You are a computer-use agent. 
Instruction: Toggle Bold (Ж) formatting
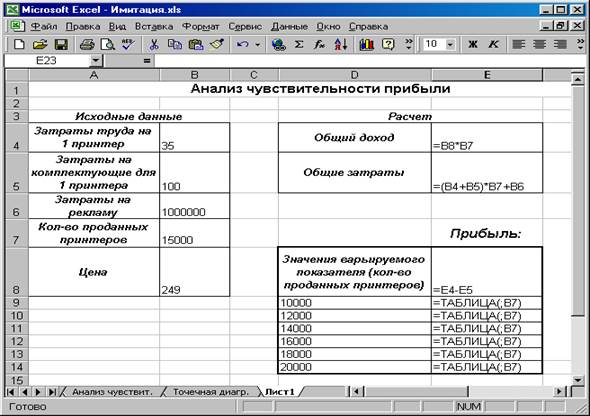(x=473, y=44)
